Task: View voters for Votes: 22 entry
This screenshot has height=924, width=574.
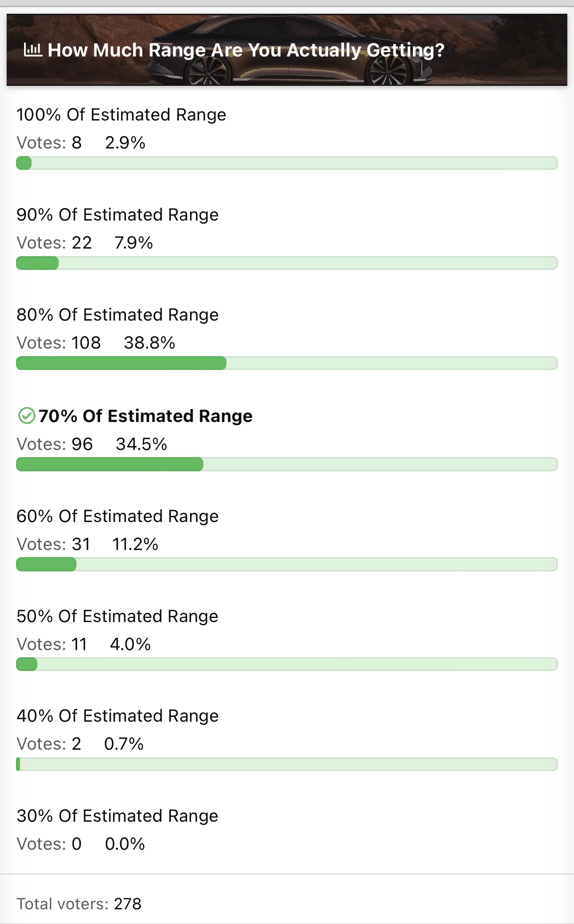Action: [54, 243]
